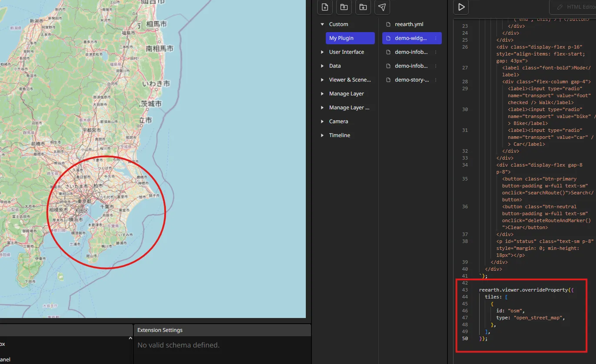The image size is (596, 364).
Task: Expand the Timeline category
Action: pos(322,135)
